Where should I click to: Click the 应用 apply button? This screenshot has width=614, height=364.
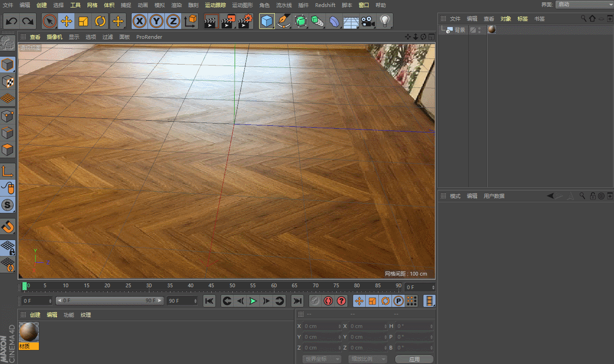click(414, 359)
